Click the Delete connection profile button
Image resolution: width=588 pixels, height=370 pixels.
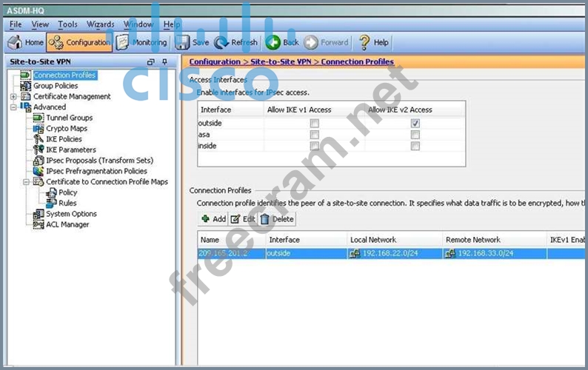pyautogui.click(x=277, y=219)
